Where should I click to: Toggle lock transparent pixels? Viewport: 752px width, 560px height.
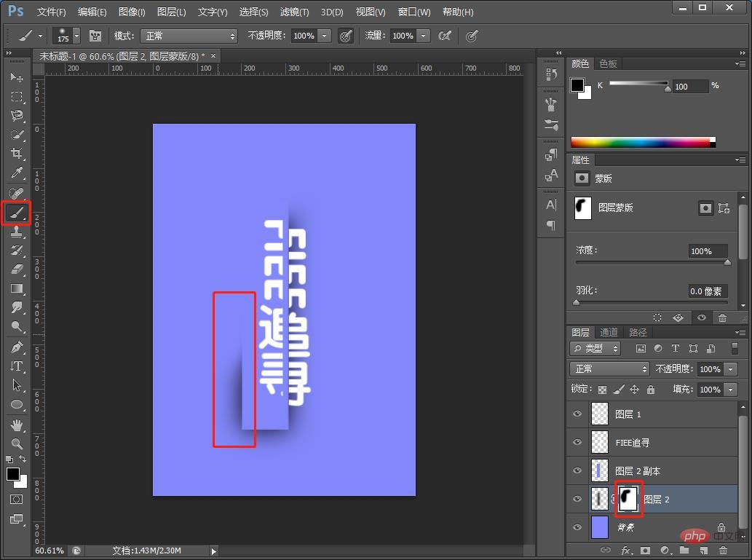(x=602, y=390)
